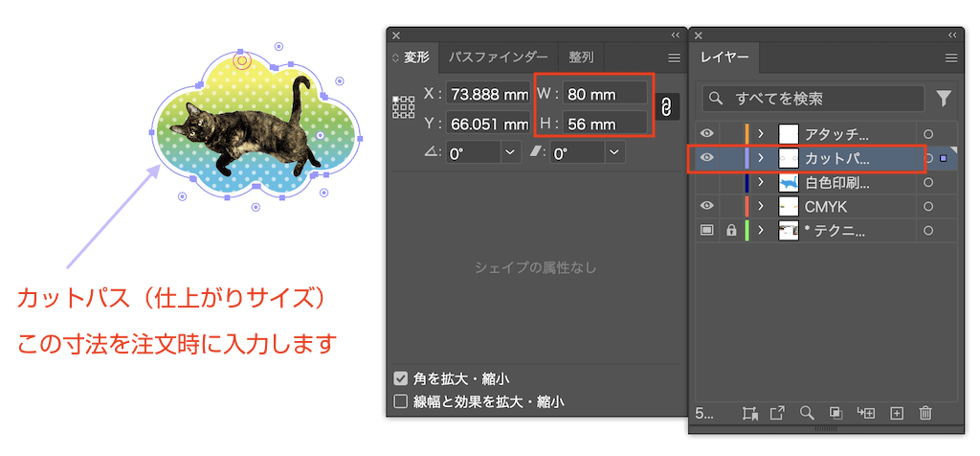Toggle lock column for CMYK layer
Viewport: 980px width, 456px height.
coord(730,206)
